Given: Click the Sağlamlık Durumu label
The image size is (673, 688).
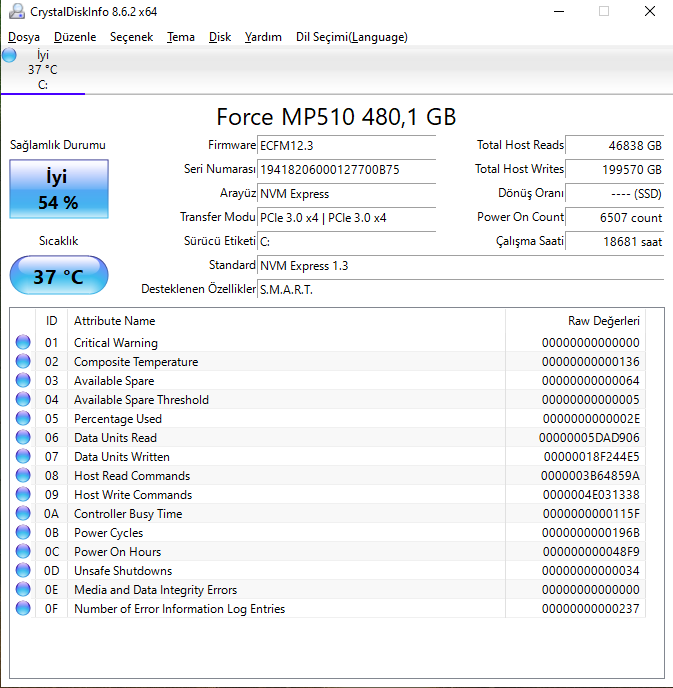Looking at the screenshot, I should (x=58, y=145).
